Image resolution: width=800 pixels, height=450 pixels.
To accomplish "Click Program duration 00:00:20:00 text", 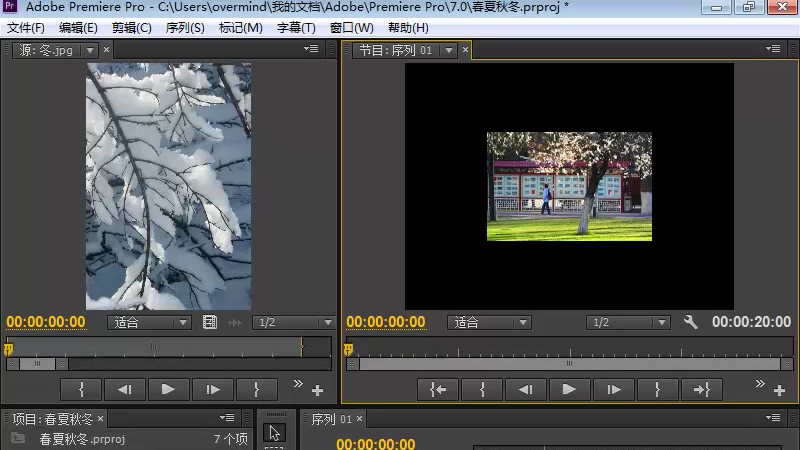I will pyautogui.click(x=752, y=322).
